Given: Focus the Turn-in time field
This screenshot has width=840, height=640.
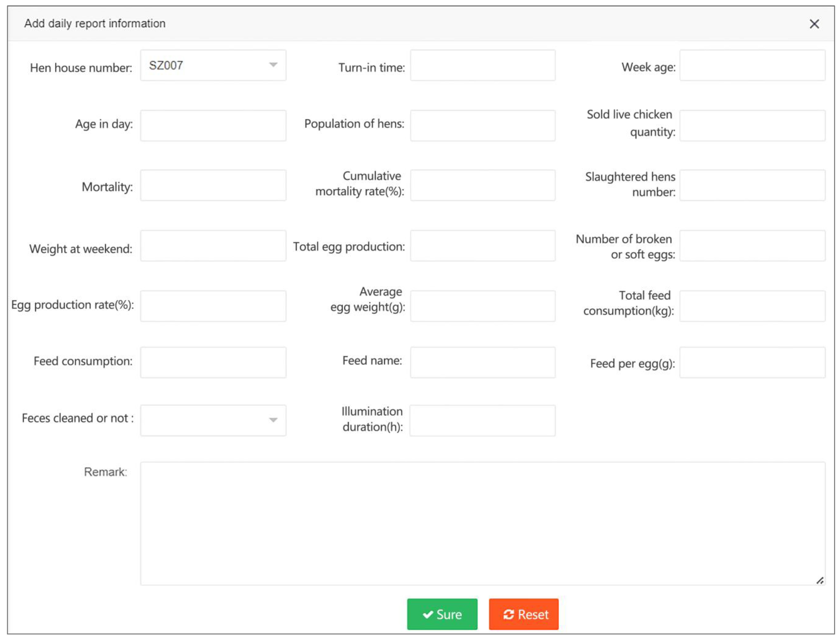Looking at the screenshot, I should [483, 65].
